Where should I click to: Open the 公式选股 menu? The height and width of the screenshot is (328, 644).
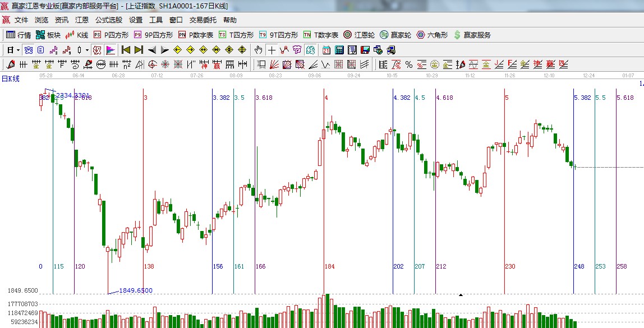click(x=108, y=20)
